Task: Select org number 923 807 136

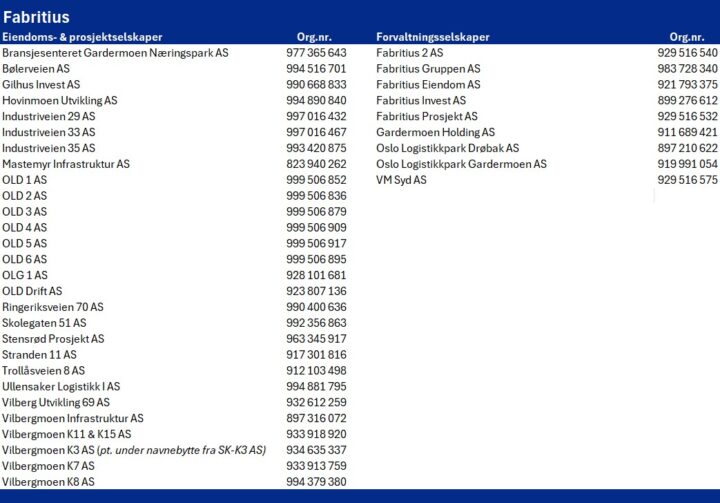Action: [316, 291]
